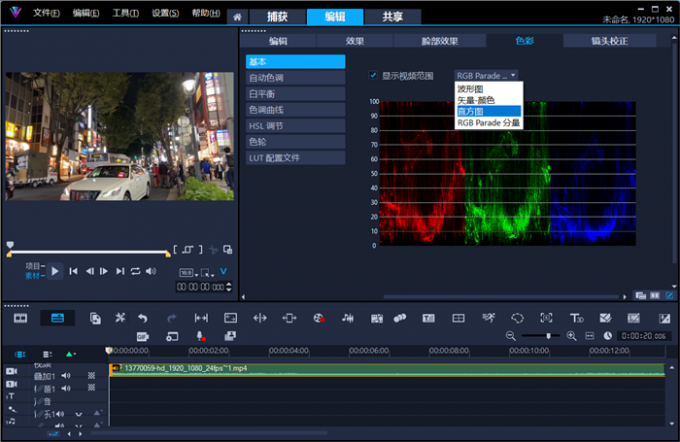
Task: Zoom in the timeline with magnifier plus
Action: coord(572,336)
